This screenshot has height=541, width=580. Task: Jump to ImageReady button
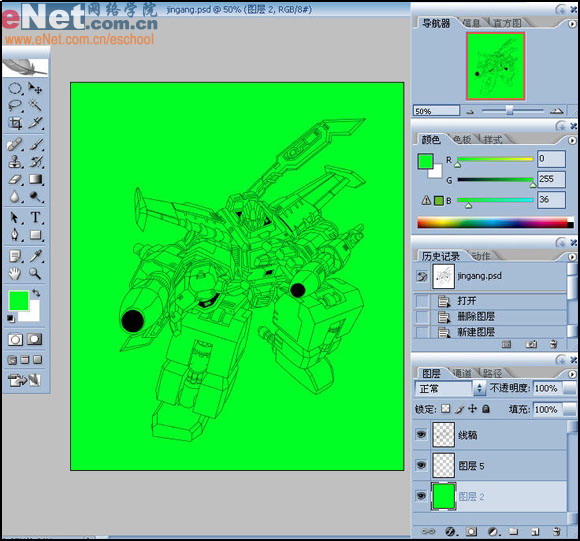[24, 380]
